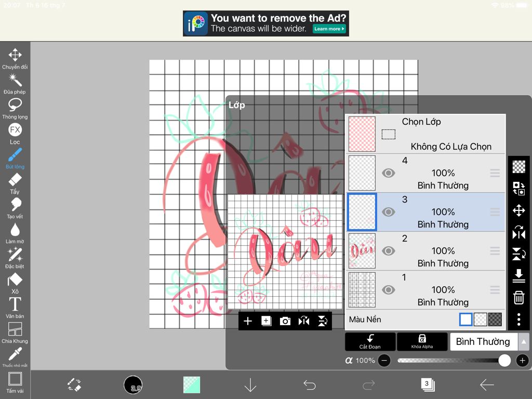Click the undo arrow
This screenshot has width=532, height=399.
(310, 385)
